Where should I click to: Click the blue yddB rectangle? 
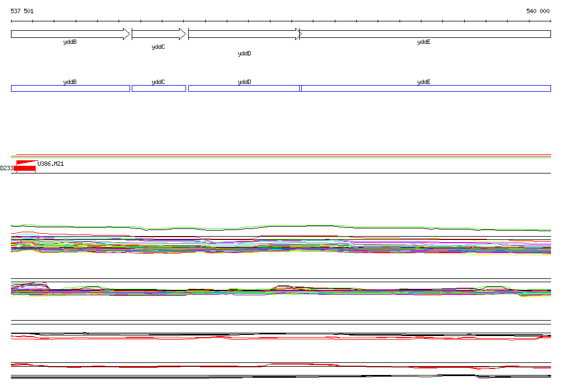[x=71, y=88]
